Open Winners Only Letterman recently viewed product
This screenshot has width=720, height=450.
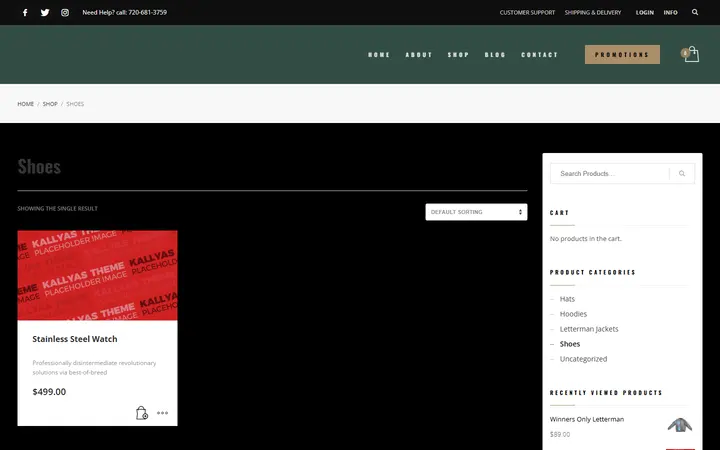587,419
